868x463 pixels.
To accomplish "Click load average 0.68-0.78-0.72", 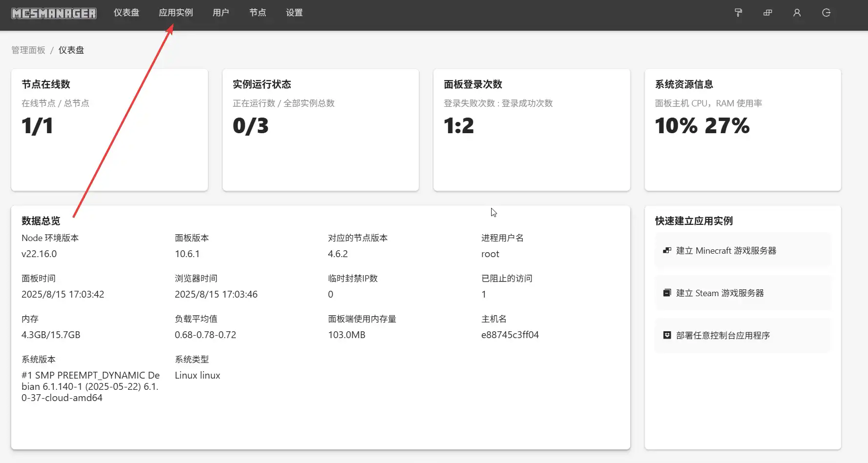I will click(206, 335).
